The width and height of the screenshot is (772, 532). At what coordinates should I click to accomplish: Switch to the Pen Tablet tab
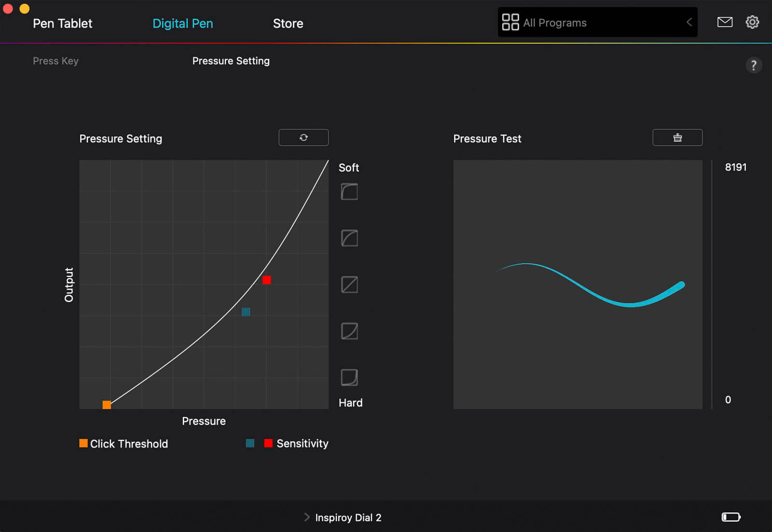click(62, 23)
